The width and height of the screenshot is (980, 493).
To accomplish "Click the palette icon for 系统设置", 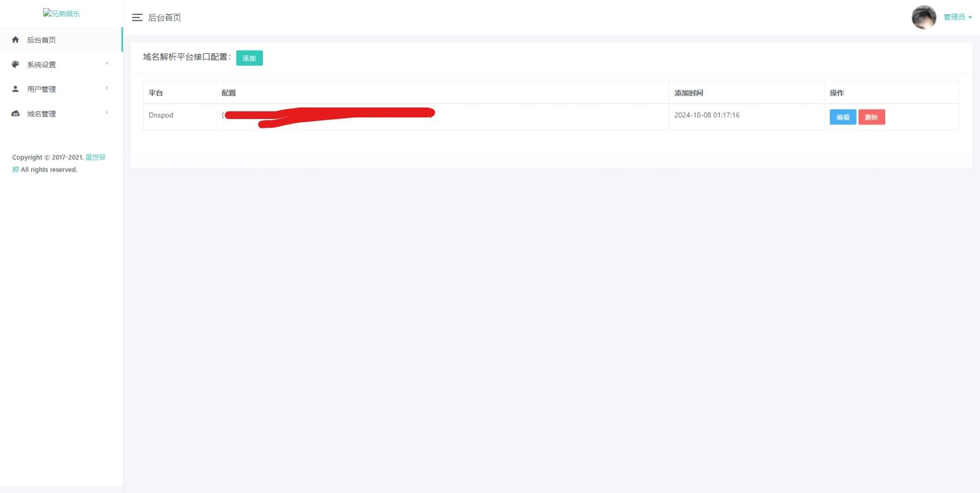I will [15, 64].
